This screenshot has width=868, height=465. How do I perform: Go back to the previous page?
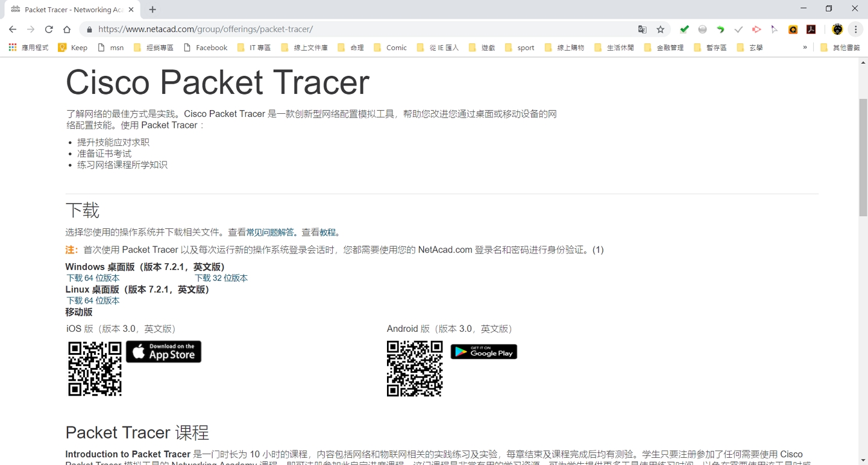[13, 29]
